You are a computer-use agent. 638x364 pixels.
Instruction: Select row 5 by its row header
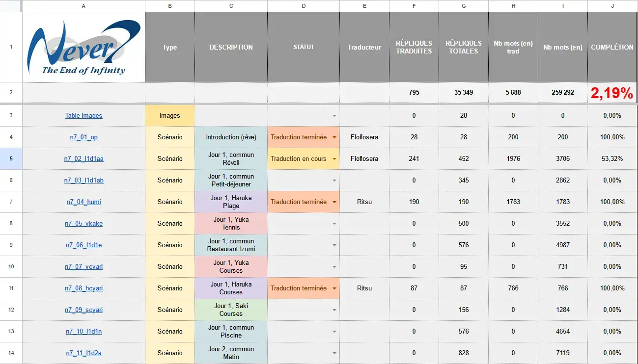11,158
